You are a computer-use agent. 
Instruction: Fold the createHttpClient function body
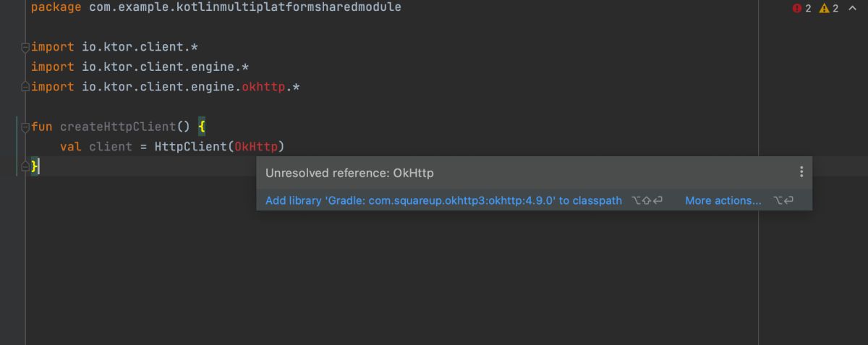[x=25, y=127]
